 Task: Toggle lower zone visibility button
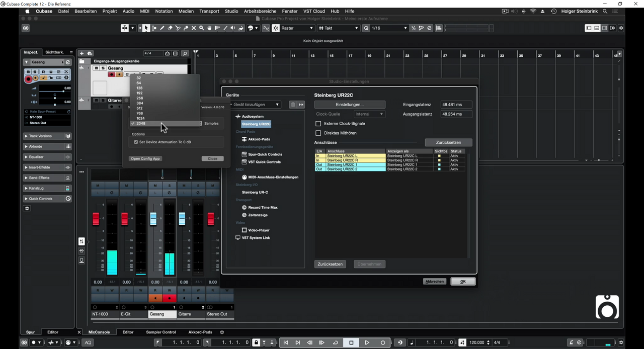[x=597, y=28]
